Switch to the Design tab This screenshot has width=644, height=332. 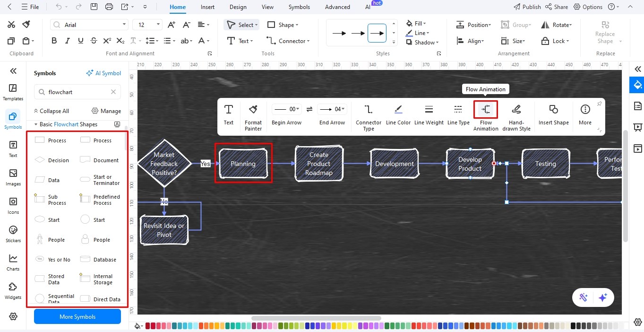(238, 7)
